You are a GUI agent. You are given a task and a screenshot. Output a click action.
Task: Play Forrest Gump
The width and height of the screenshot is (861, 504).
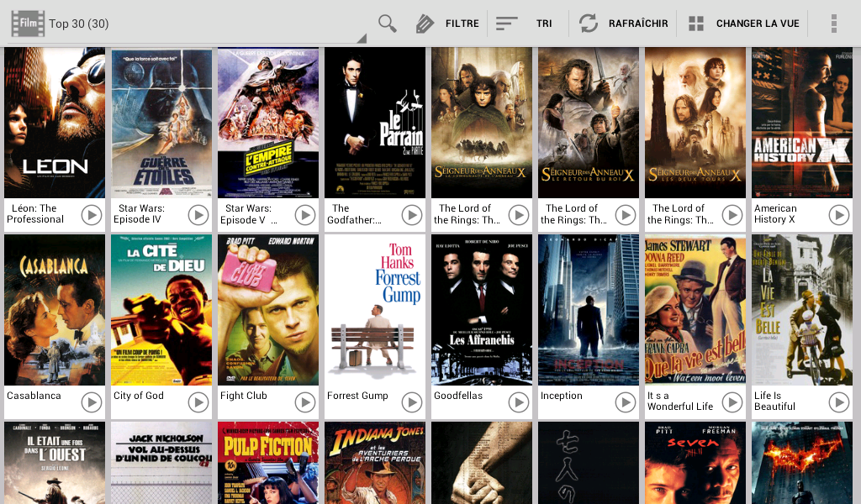[412, 402]
